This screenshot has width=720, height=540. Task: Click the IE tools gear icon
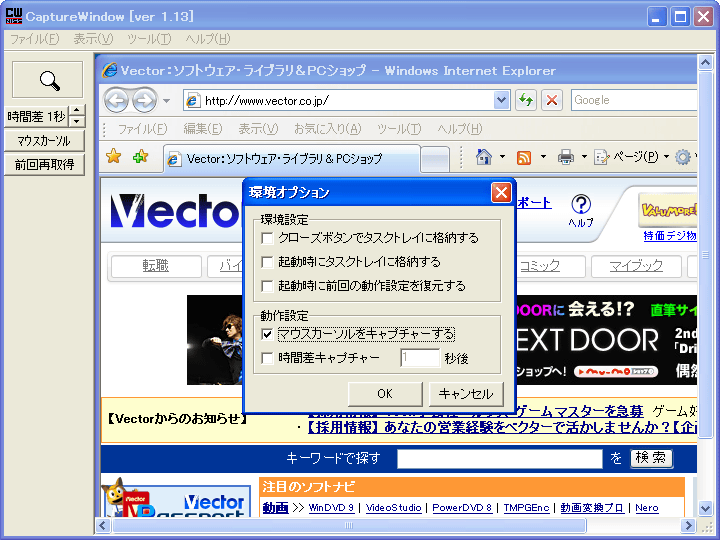(683, 158)
